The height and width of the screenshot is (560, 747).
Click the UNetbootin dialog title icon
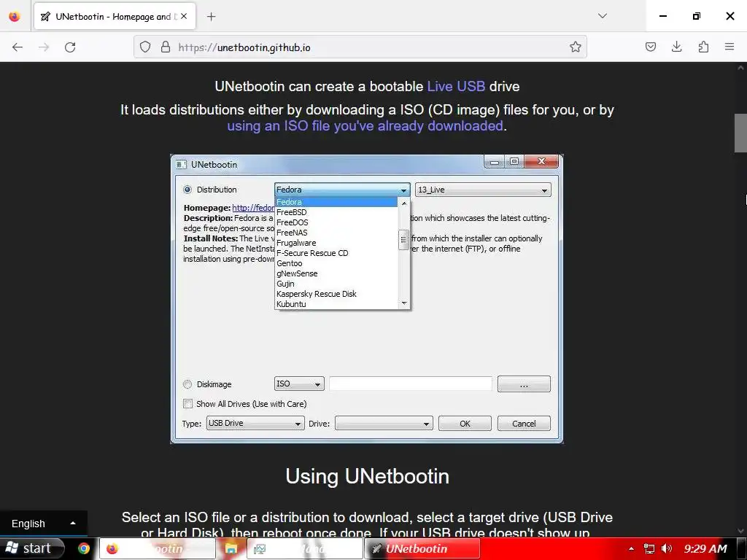[181, 165]
